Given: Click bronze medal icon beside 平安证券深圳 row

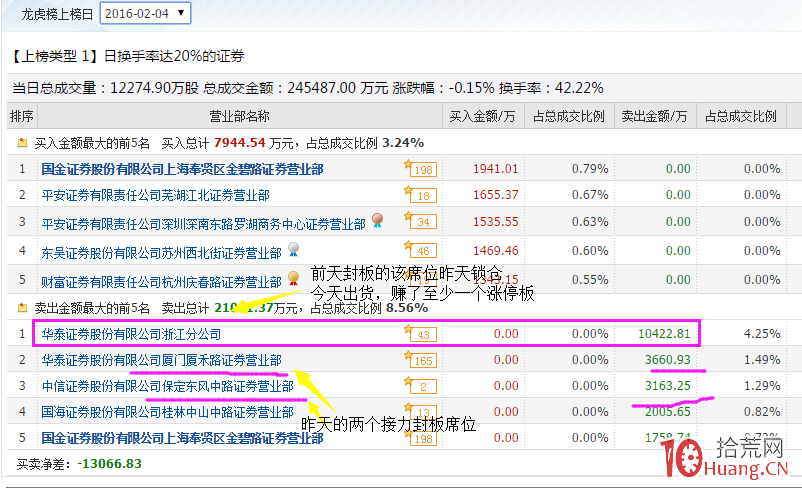Looking at the screenshot, I should point(377,220).
